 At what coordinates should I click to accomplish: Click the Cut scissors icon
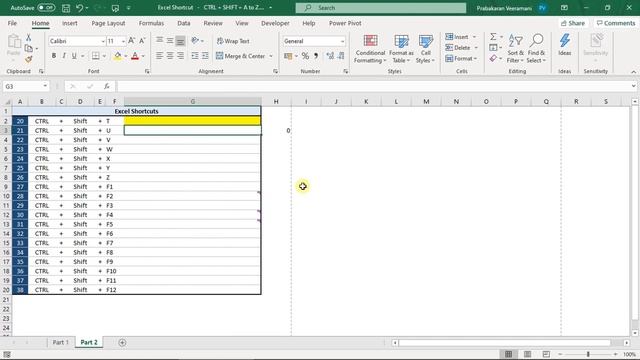[x=29, y=38]
